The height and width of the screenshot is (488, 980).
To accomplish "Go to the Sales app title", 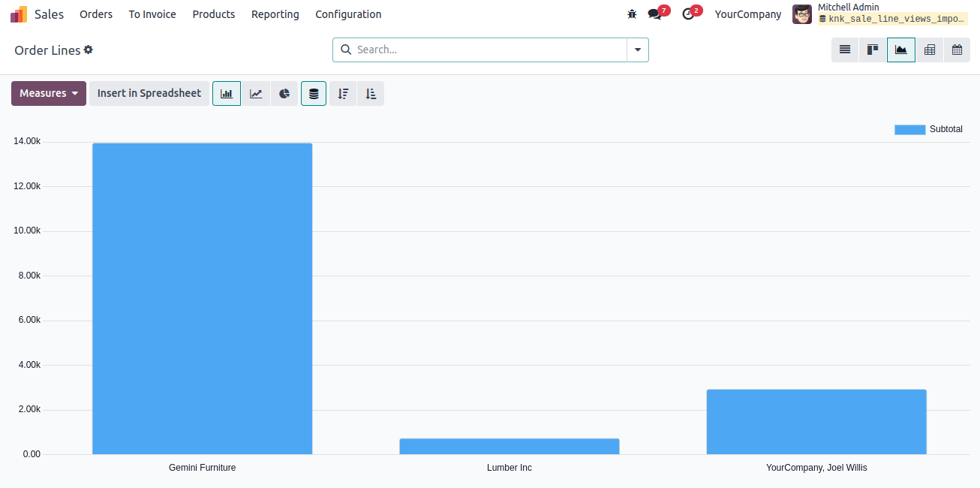I will tap(49, 14).
